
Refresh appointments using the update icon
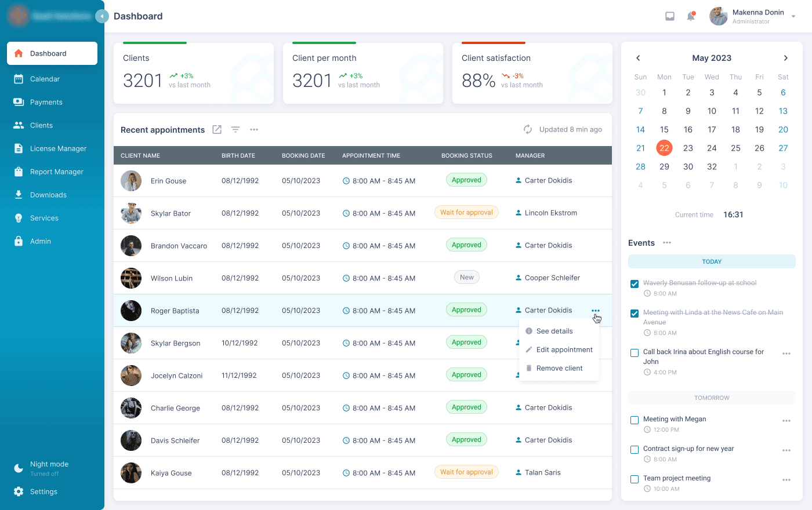528,130
